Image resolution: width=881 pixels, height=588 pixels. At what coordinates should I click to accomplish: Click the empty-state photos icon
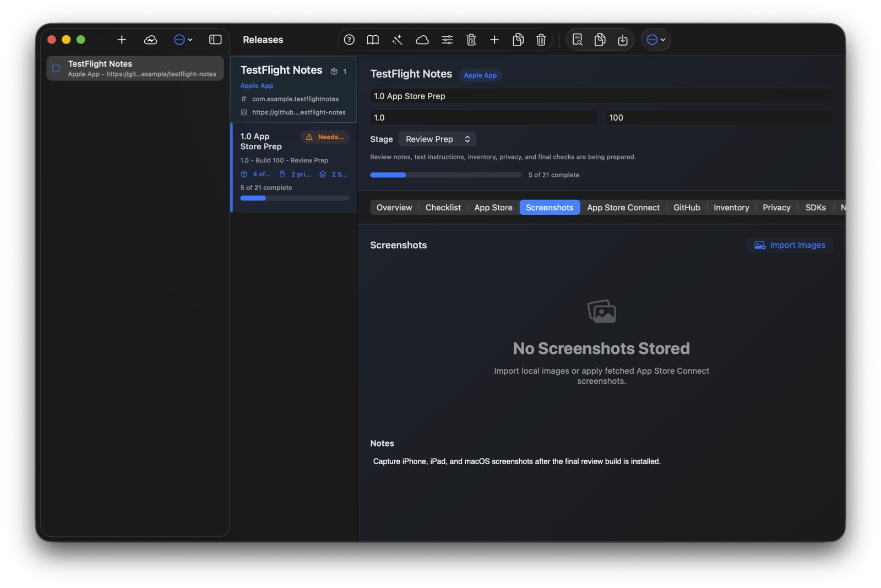pos(602,312)
